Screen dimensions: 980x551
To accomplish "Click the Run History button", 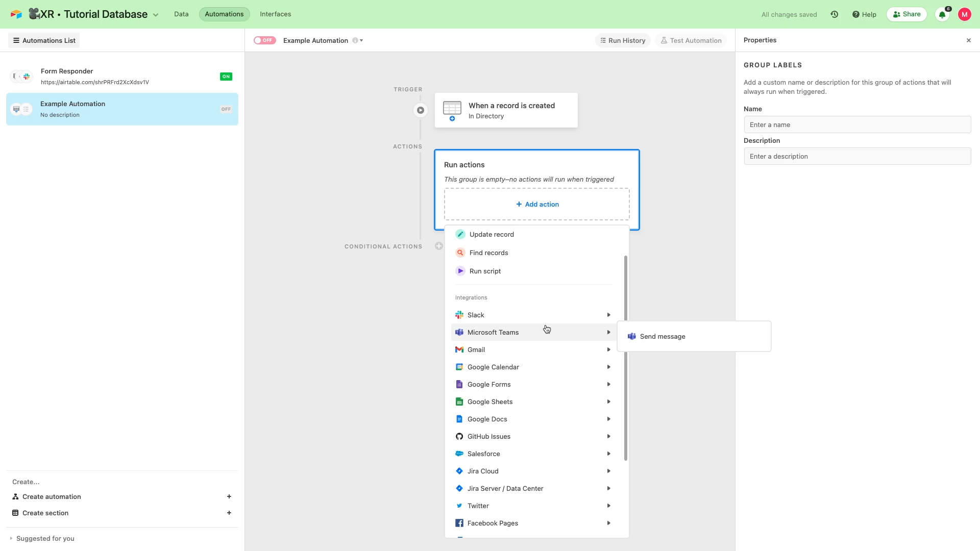I will coord(623,41).
